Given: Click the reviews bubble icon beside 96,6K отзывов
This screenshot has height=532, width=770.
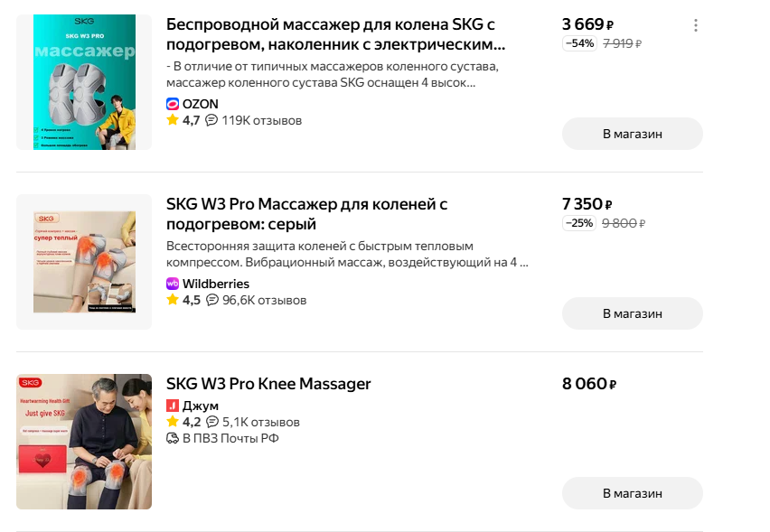Looking at the screenshot, I should point(212,300).
